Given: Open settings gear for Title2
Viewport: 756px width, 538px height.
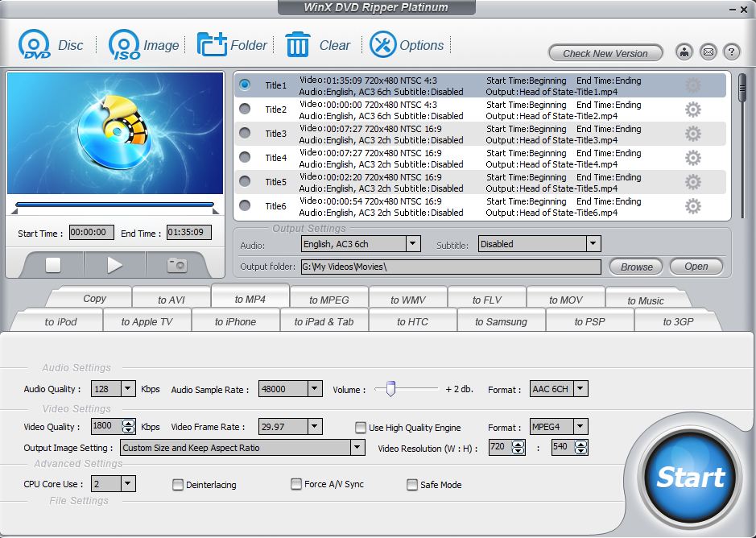Looking at the screenshot, I should 693,110.
